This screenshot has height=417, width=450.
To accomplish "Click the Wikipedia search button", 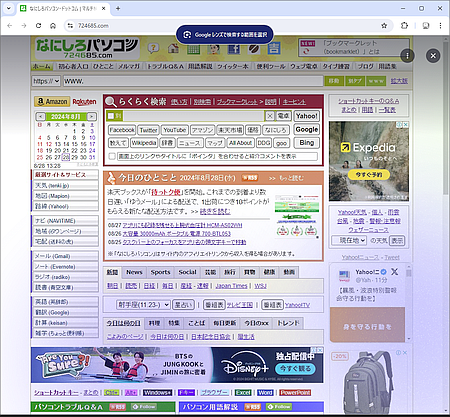I will tap(144, 143).
